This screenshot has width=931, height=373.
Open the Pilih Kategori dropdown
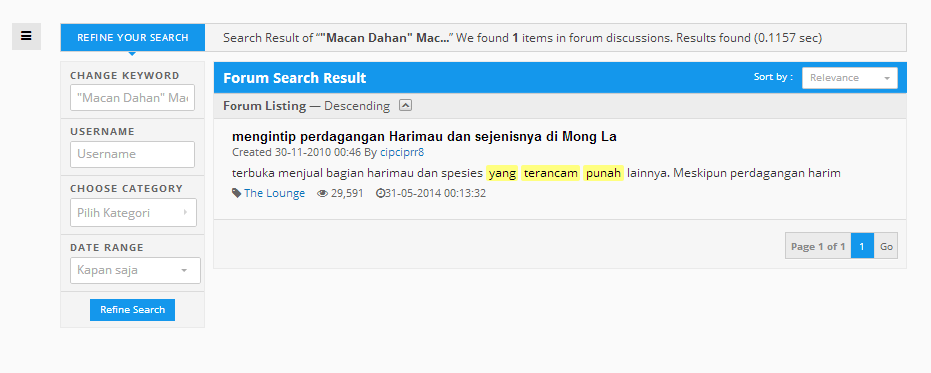[133, 213]
